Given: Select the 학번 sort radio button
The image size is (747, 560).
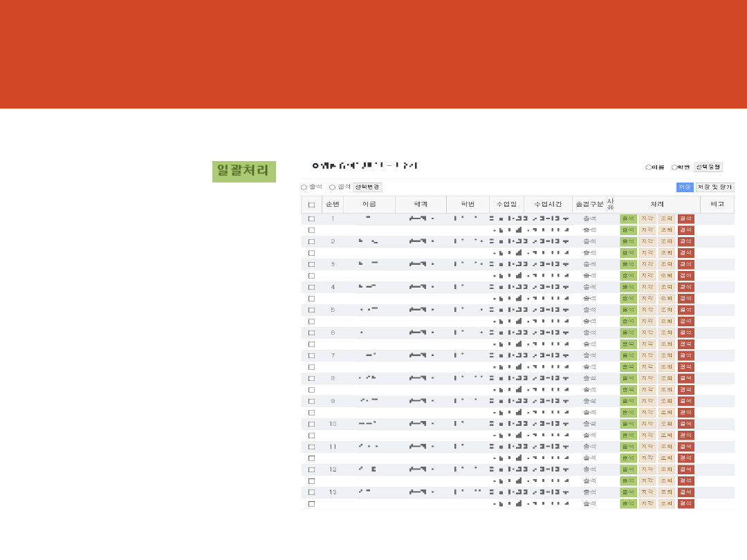Looking at the screenshot, I should [x=674, y=167].
